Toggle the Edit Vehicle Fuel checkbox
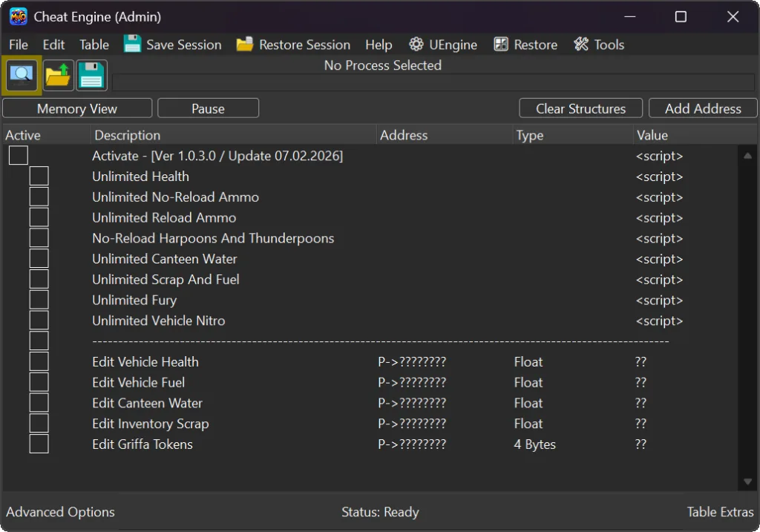760x532 pixels. click(x=39, y=382)
